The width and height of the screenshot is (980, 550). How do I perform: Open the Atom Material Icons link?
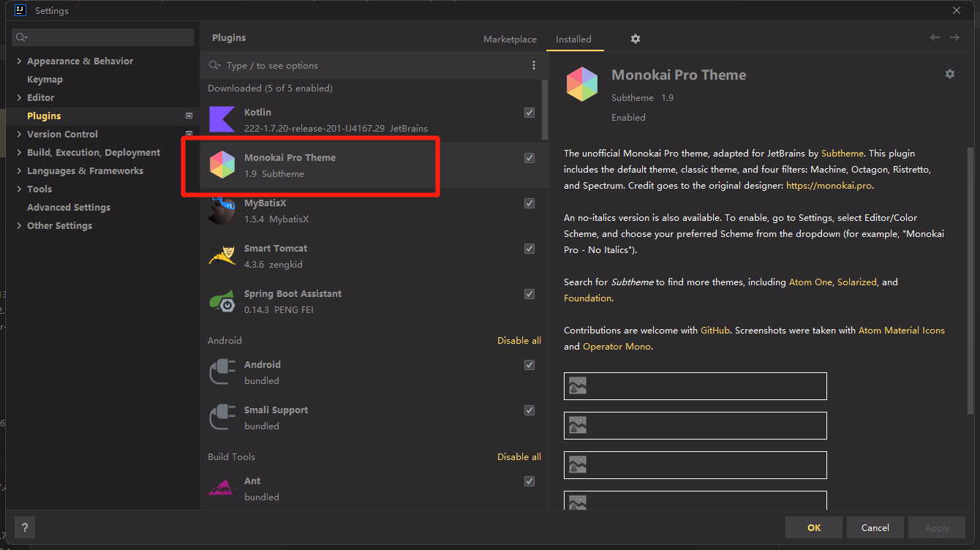[x=902, y=330]
